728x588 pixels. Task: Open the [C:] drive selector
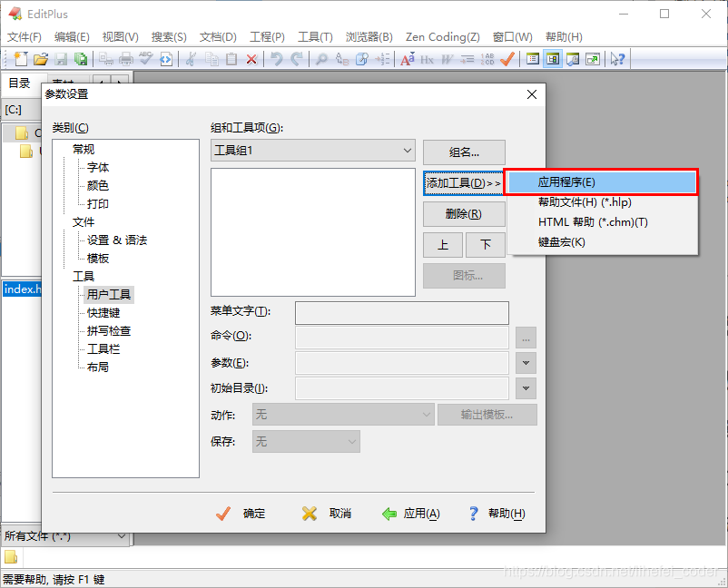[22, 110]
